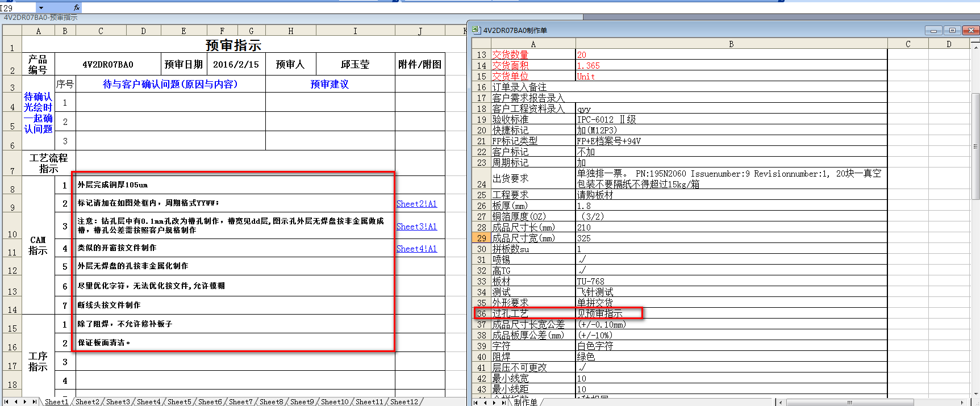Select the Sheet7 tab
Viewport: 980px width, 406px height.
(240, 401)
